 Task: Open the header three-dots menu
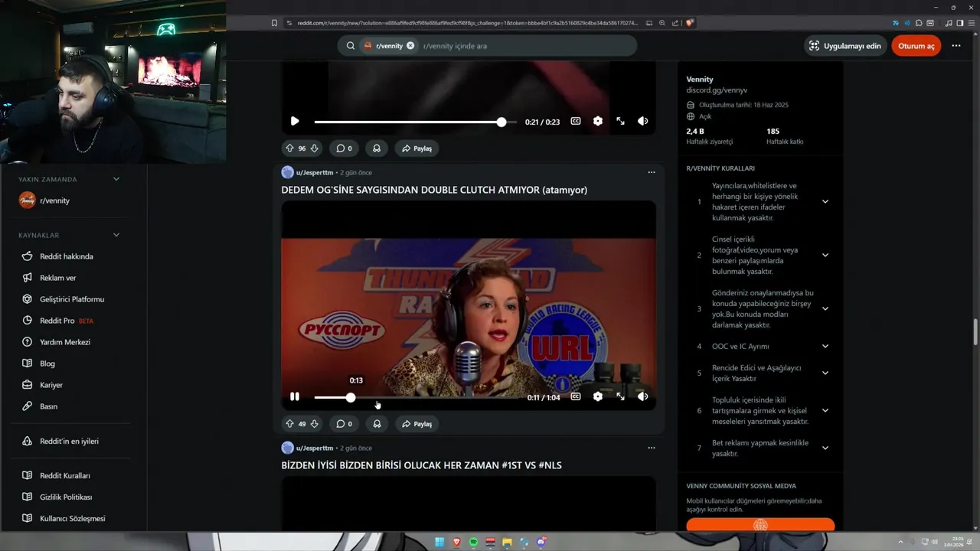[955, 46]
